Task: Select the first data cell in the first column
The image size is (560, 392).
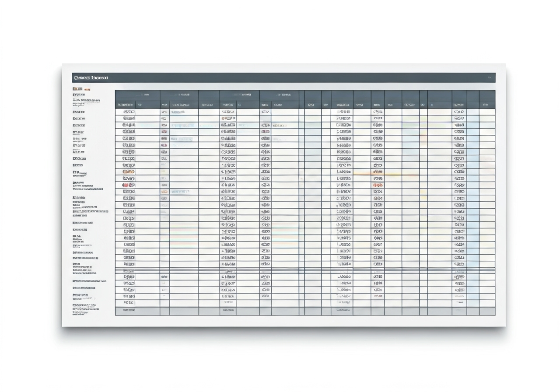Action: point(129,112)
